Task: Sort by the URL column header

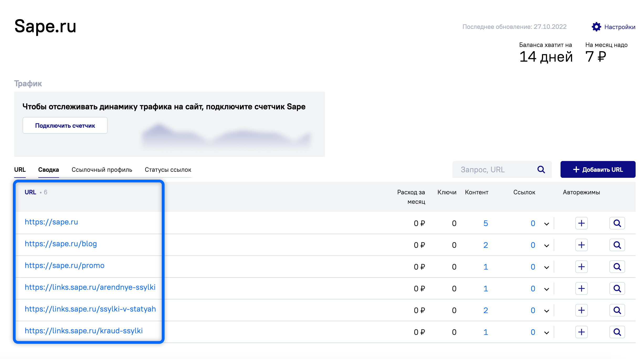Action: [30, 192]
